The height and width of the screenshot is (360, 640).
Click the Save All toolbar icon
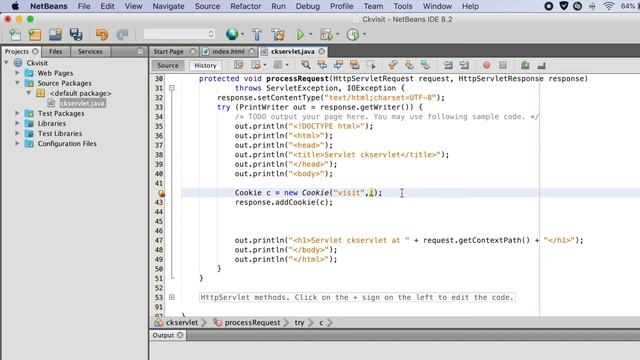pos(76,35)
